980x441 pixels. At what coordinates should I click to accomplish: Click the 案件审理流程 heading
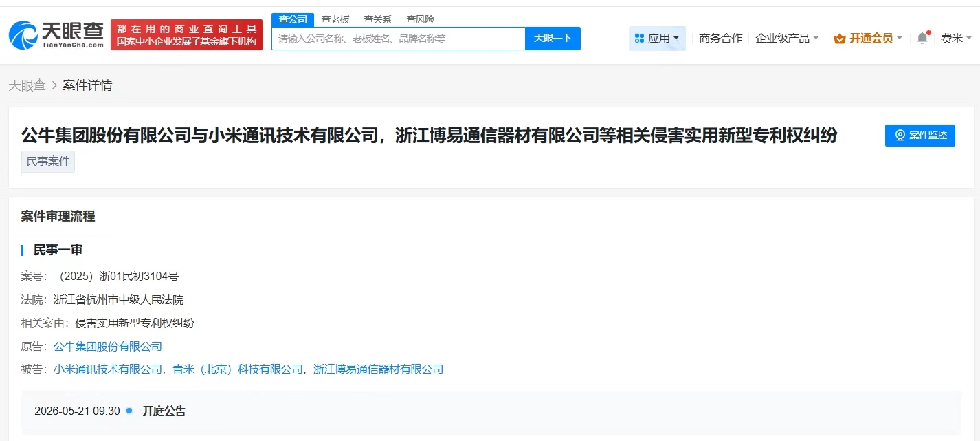click(58, 216)
